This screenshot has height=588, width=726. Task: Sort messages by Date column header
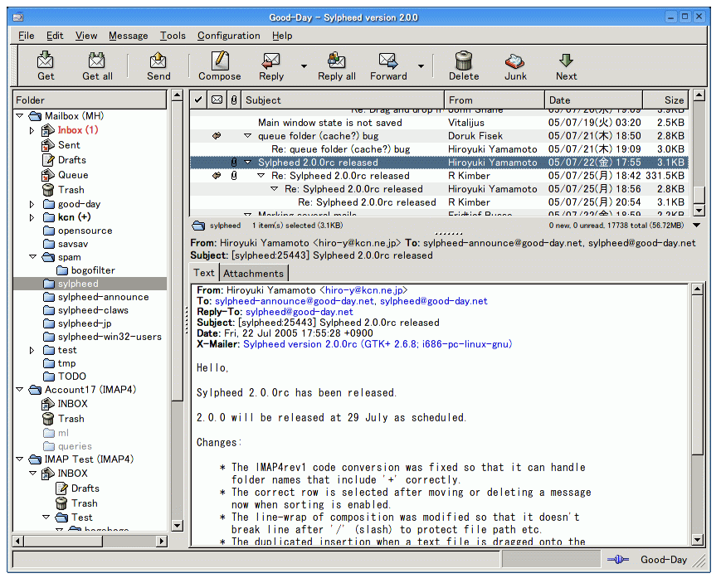pyautogui.click(x=594, y=100)
